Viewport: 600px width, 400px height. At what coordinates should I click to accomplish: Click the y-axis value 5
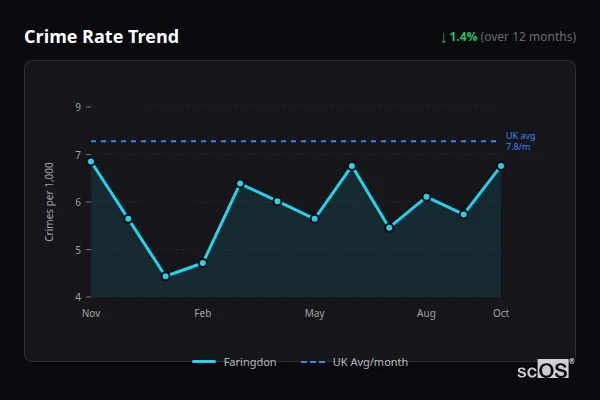click(x=78, y=250)
